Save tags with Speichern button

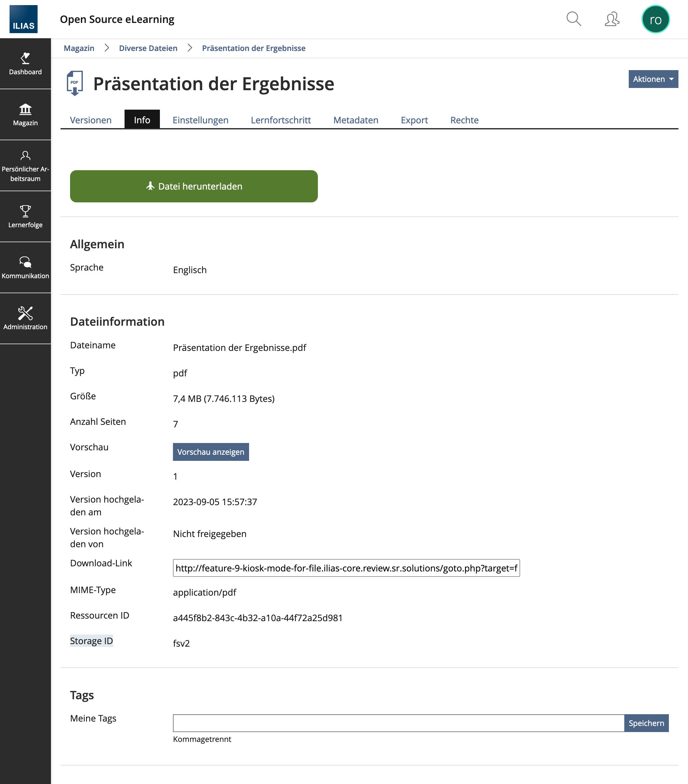click(646, 723)
